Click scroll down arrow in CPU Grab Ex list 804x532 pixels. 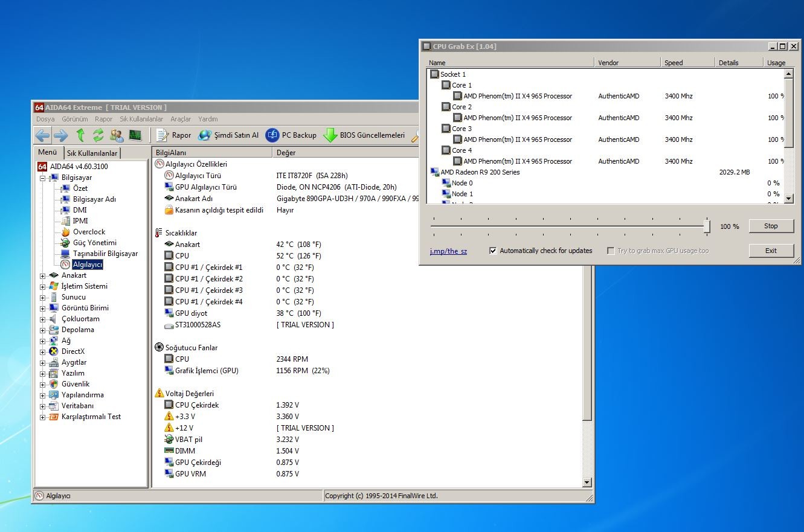pos(788,198)
